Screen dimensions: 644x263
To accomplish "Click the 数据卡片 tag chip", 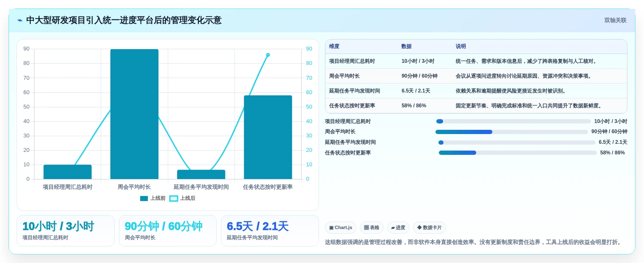I will click(x=429, y=227).
